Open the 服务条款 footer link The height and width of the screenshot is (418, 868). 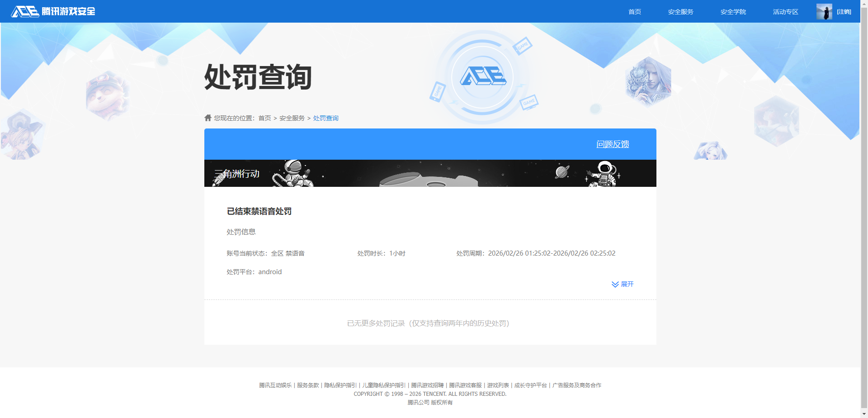tap(307, 385)
